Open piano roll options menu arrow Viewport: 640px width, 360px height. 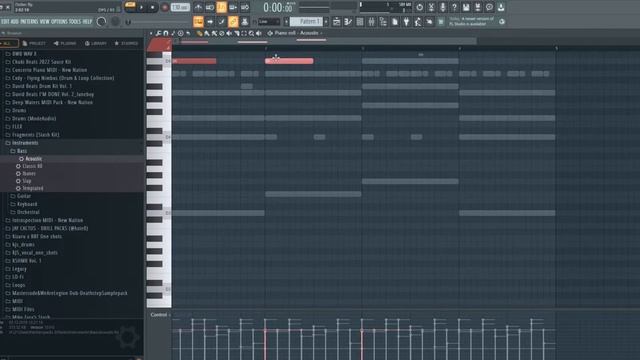pyautogui.click(x=151, y=33)
